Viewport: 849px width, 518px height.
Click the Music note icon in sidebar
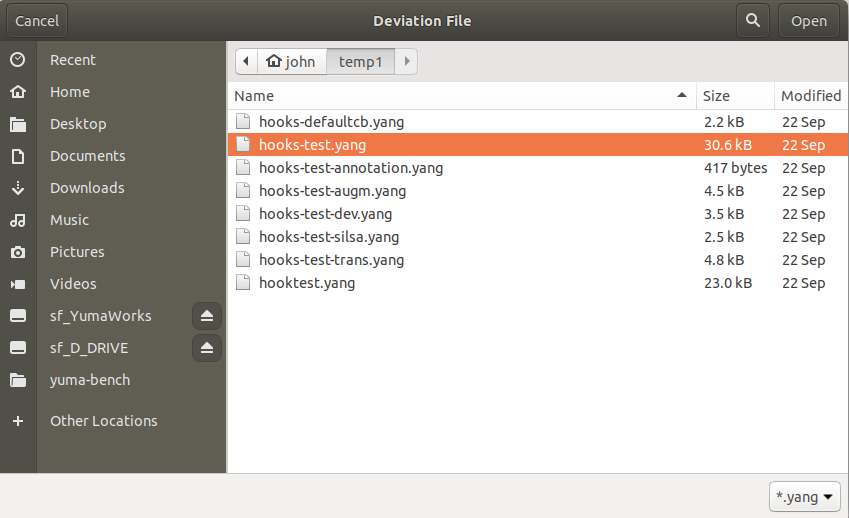17,220
